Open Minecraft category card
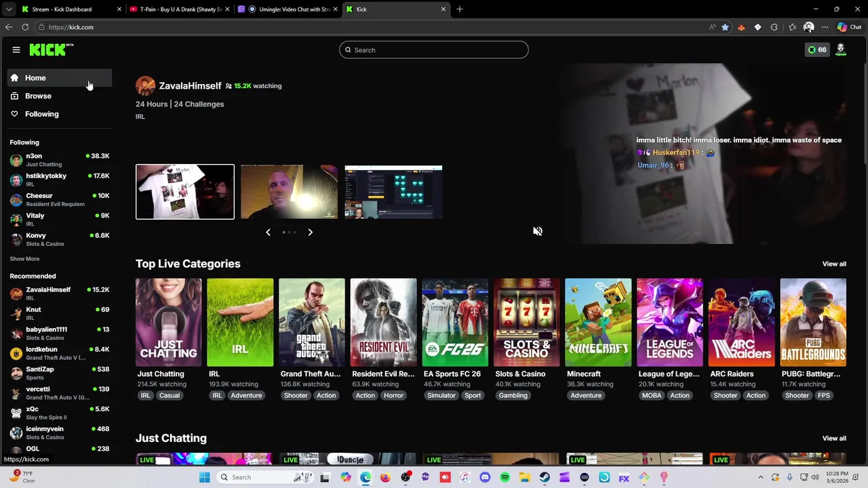This screenshot has height=488, width=868. coord(598,323)
